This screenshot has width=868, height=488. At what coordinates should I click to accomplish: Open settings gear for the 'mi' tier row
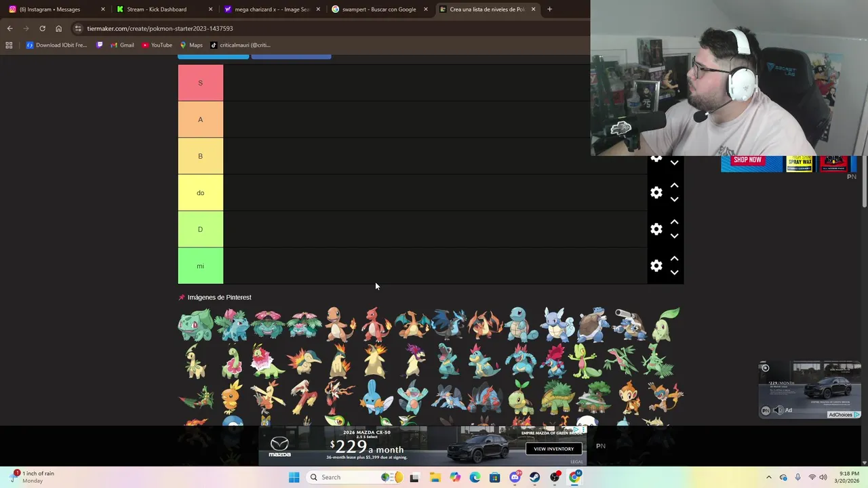(656, 266)
